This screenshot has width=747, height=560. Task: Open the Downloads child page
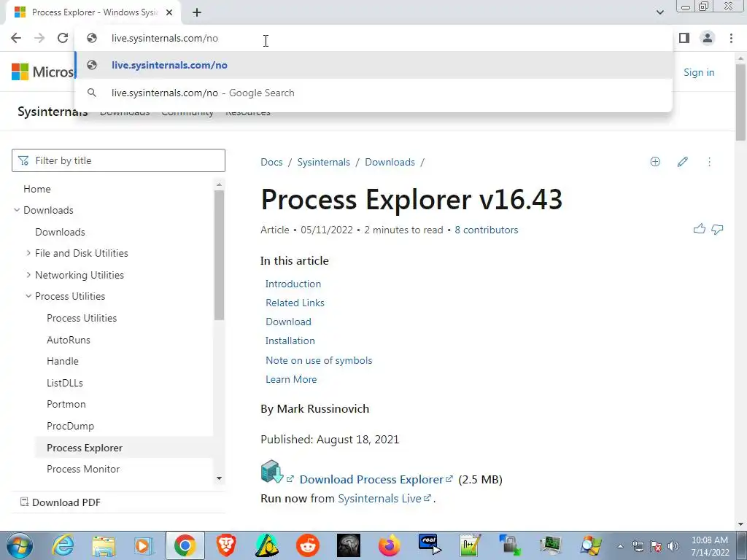[x=60, y=232]
